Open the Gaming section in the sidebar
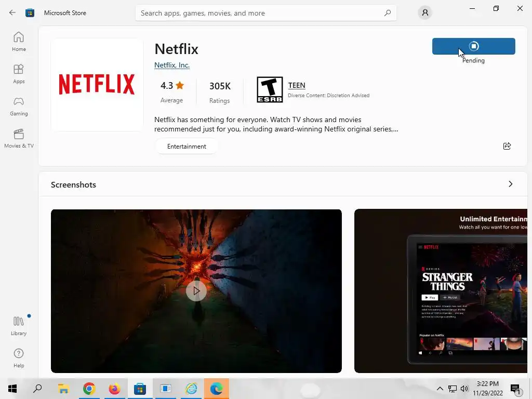This screenshot has height=399, width=532. click(x=19, y=106)
